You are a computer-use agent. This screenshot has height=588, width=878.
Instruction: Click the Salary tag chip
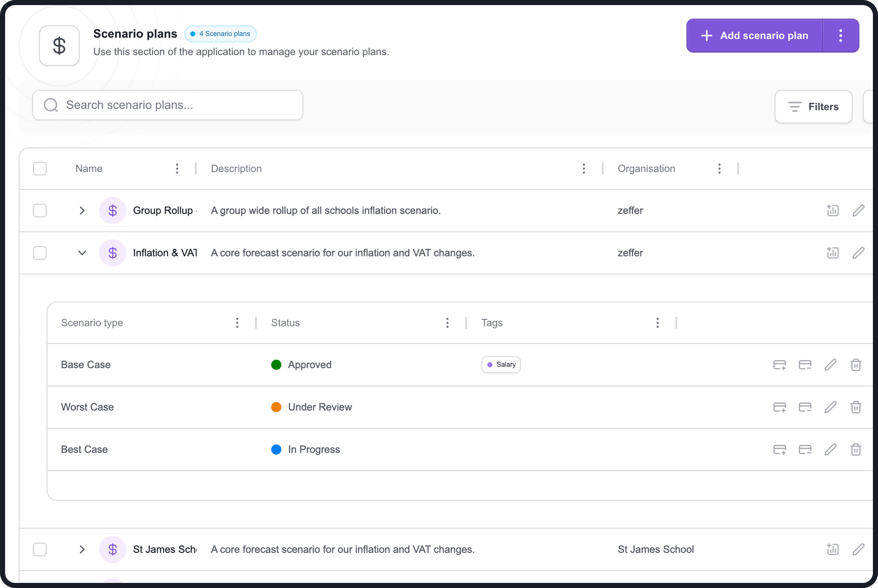point(501,365)
